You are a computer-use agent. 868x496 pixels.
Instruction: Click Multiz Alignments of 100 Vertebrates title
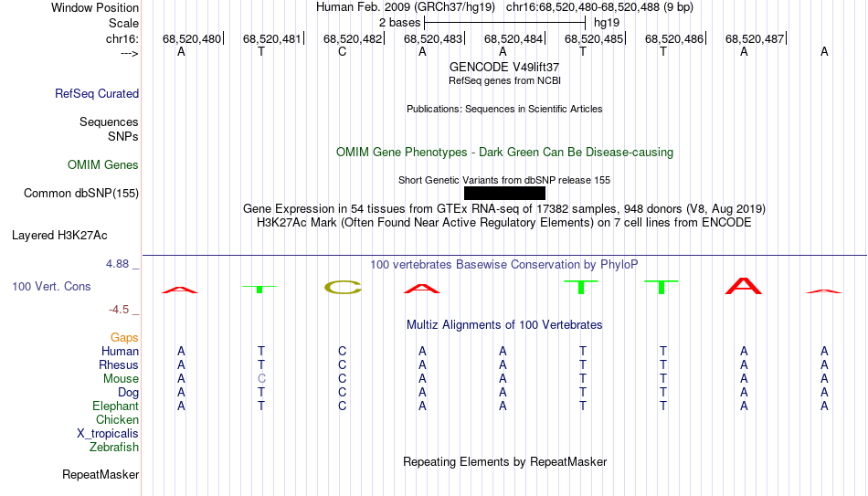(x=504, y=325)
